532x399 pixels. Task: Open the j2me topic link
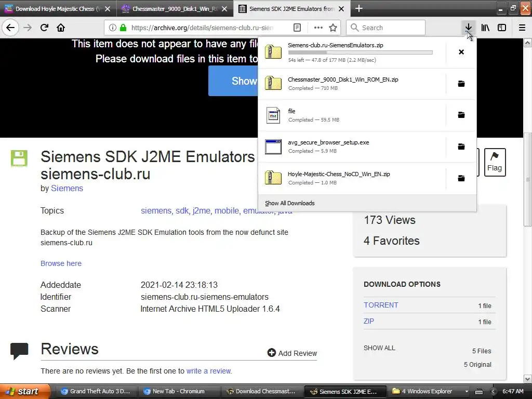(202, 211)
